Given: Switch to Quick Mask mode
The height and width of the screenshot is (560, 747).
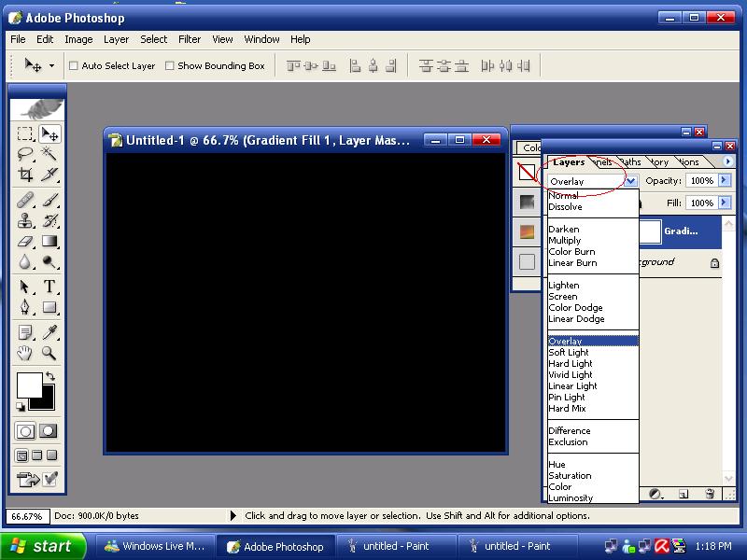Looking at the screenshot, I should [48, 431].
